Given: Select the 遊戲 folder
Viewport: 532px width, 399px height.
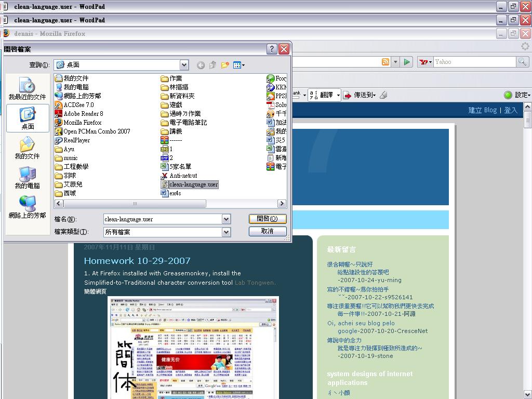Looking at the screenshot, I should pos(171,105).
